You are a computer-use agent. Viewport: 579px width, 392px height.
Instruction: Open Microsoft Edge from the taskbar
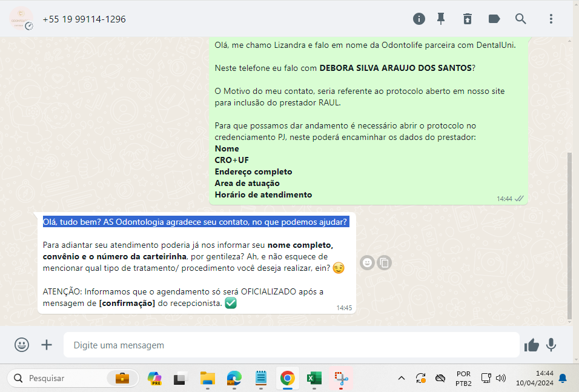coord(234,378)
